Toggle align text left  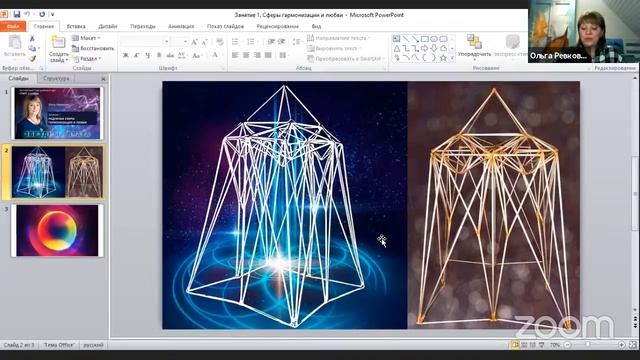(x=235, y=55)
